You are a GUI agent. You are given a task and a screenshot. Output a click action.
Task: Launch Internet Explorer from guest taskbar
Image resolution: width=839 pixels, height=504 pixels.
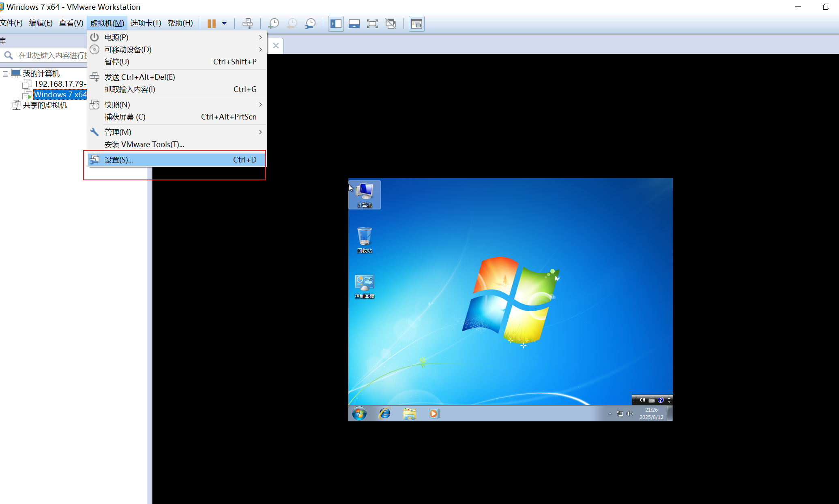tap(384, 413)
